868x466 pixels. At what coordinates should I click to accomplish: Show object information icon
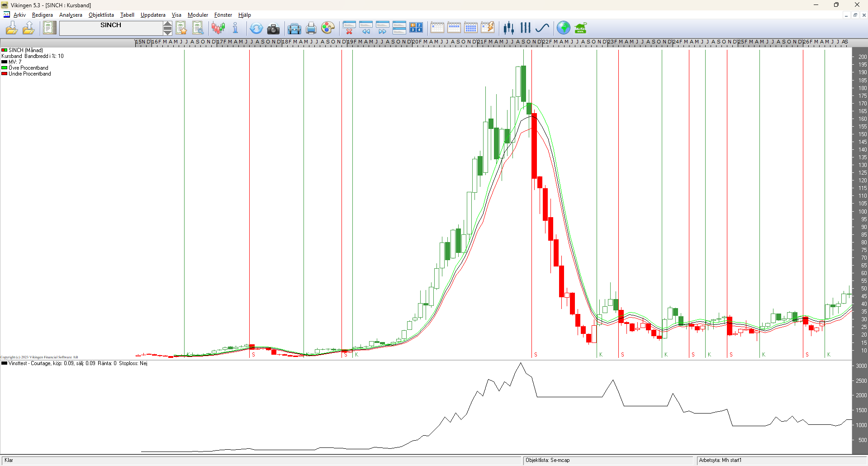tap(235, 28)
